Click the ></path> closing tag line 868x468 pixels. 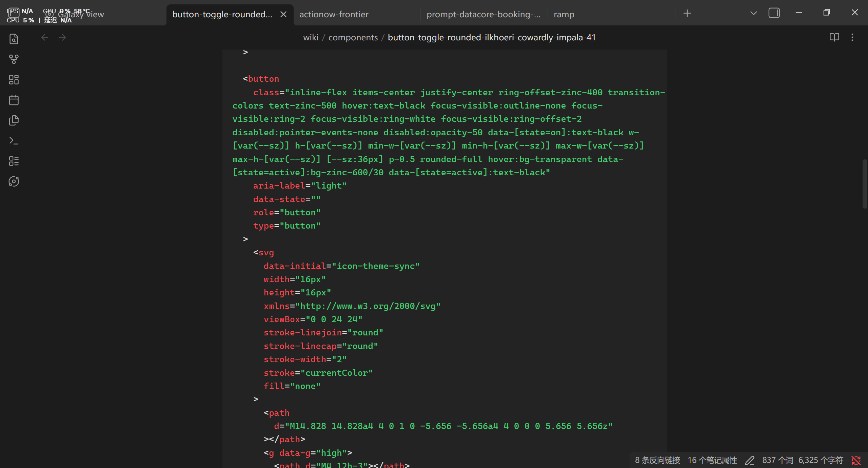284,439
